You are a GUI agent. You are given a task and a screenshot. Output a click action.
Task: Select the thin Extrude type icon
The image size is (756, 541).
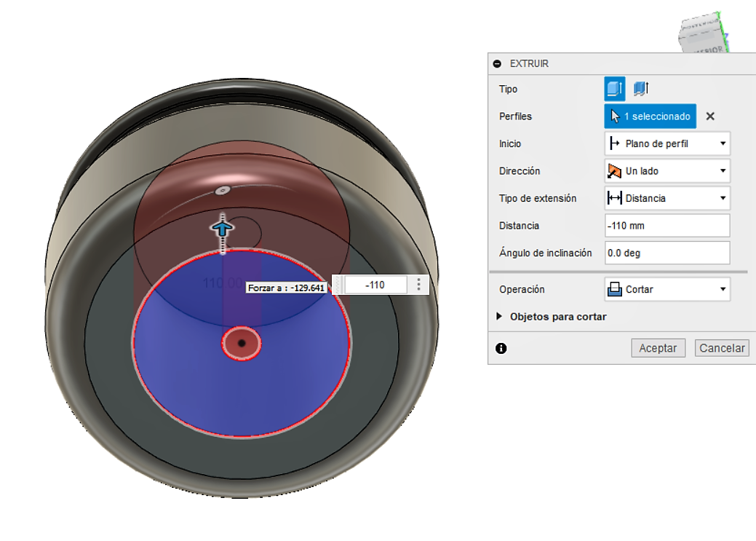pyautogui.click(x=641, y=89)
